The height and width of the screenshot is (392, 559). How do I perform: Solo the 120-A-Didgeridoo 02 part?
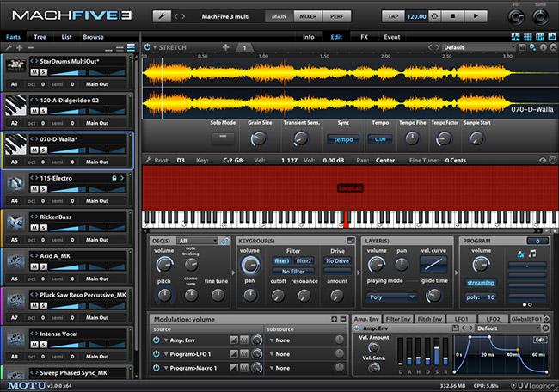(x=43, y=111)
